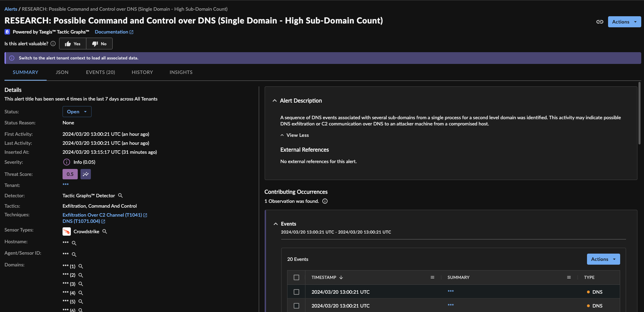
Task: Switch to the JSON tab
Action: pyautogui.click(x=62, y=72)
